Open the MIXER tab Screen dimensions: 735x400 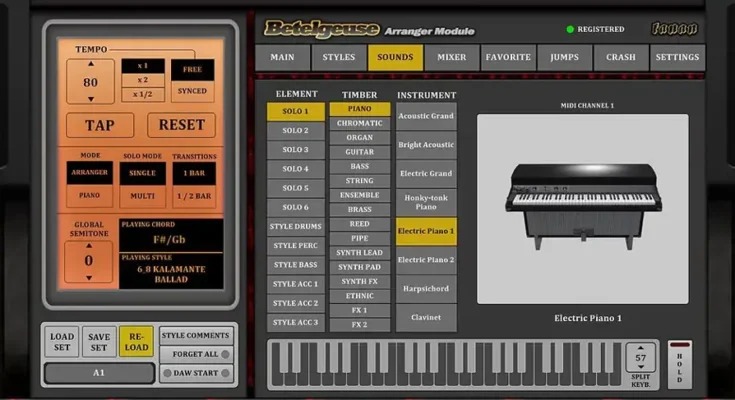point(451,57)
